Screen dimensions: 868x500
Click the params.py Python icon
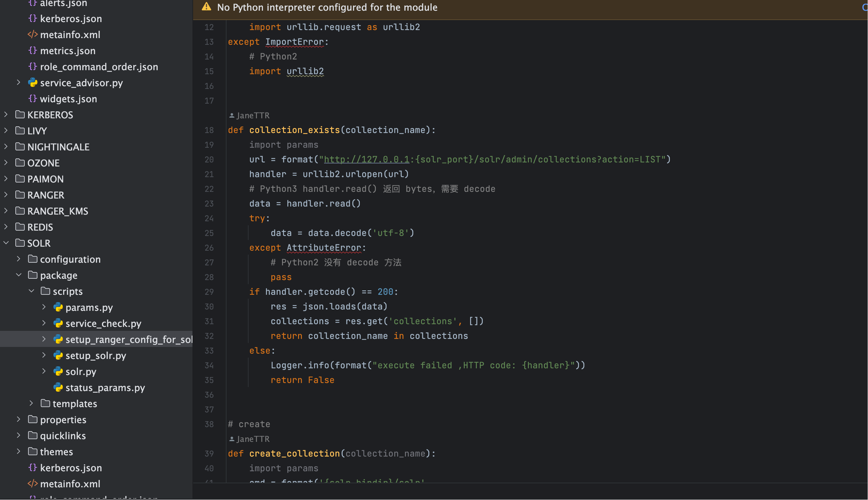click(58, 307)
